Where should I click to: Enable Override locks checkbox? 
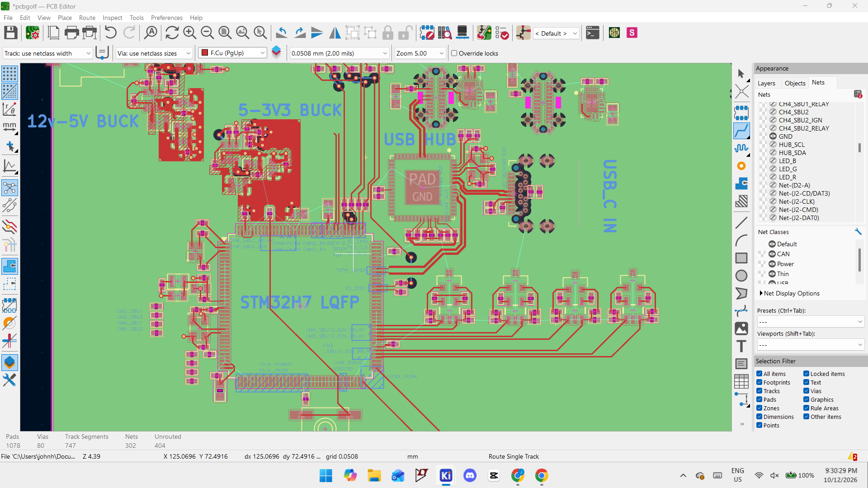(454, 53)
